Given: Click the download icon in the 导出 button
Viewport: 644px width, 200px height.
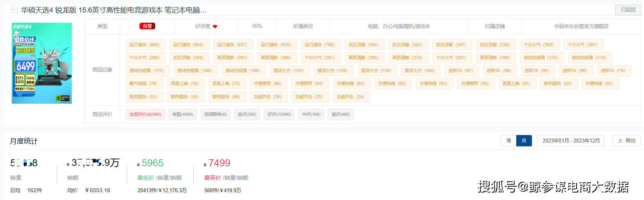Looking at the screenshot, I should 620,141.
